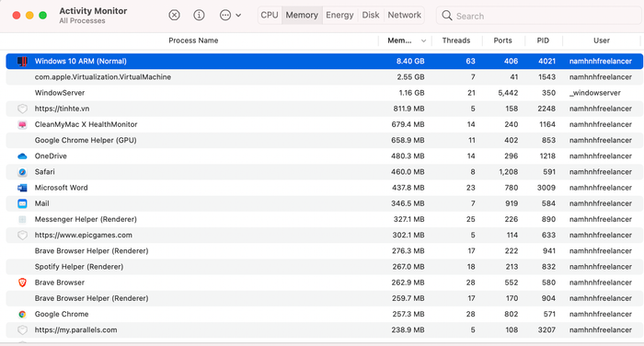Sort by the PID column header
Screen dimensions: 644x346
543,40
